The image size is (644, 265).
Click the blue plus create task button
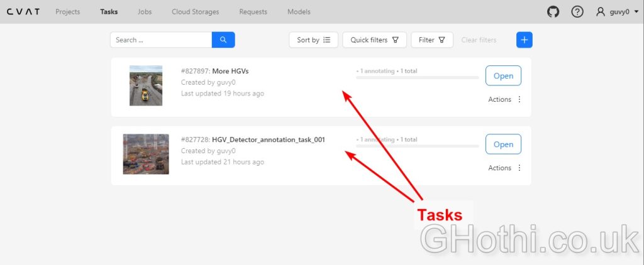click(525, 40)
